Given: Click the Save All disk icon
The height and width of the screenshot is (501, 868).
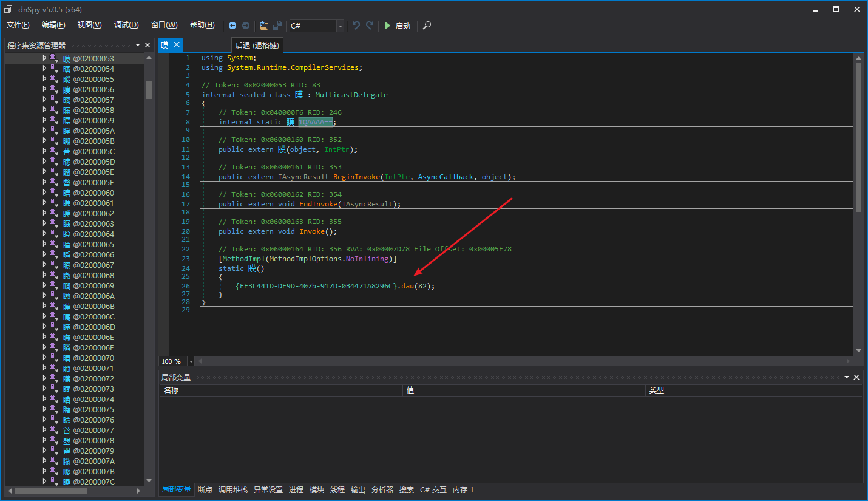Looking at the screenshot, I should 277,26.
